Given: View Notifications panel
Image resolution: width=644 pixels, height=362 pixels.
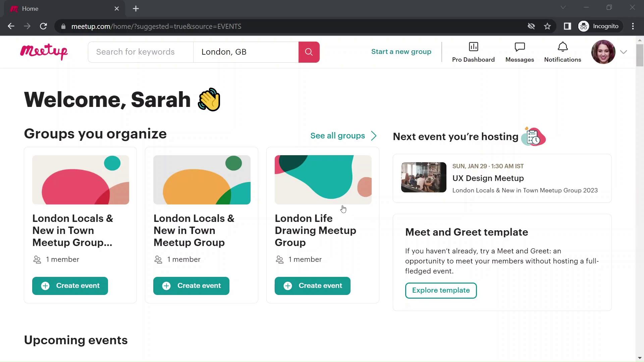Looking at the screenshot, I should (x=562, y=52).
